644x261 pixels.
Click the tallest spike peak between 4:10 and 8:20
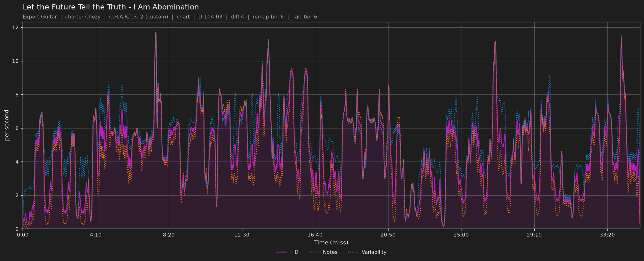click(156, 33)
